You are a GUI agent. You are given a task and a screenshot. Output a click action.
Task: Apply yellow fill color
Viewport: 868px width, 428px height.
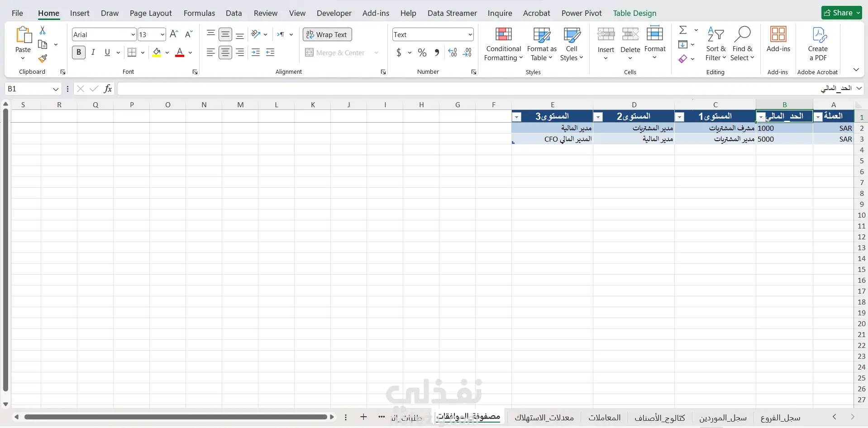point(157,52)
